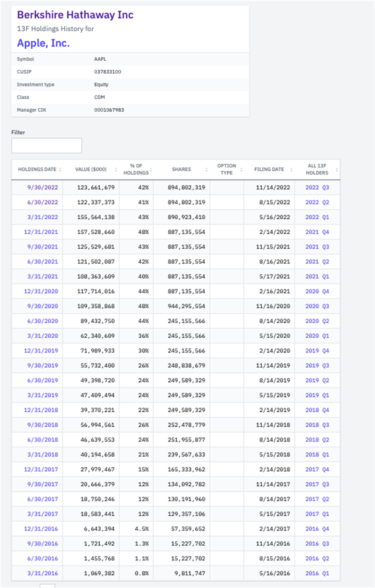The width and height of the screenshot is (375, 588).
Task: Open the 2017 Q1 holders link
Action: [317, 514]
